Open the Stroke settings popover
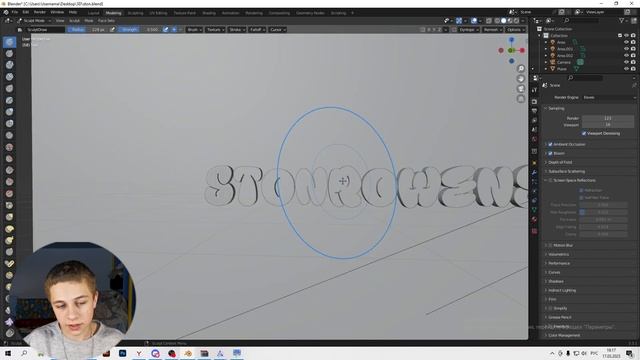The image size is (640, 360). pos(237,29)
